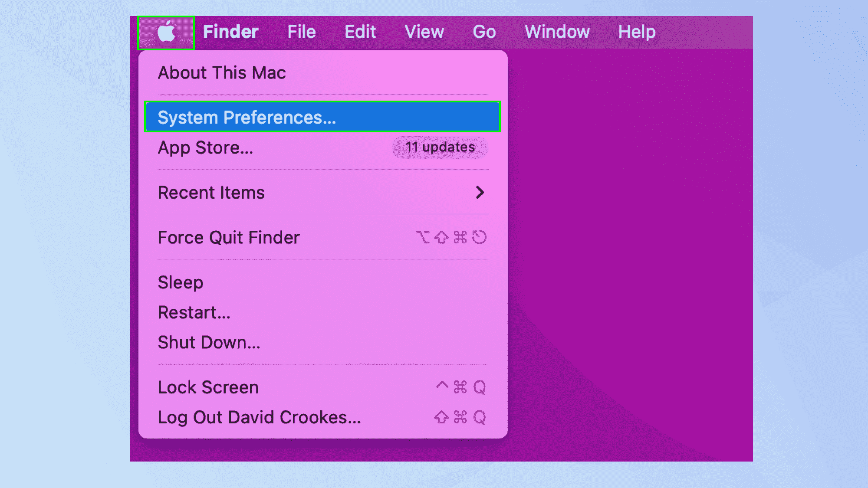Click the Apple menu icon
The image size is (868, 488).
168,31
